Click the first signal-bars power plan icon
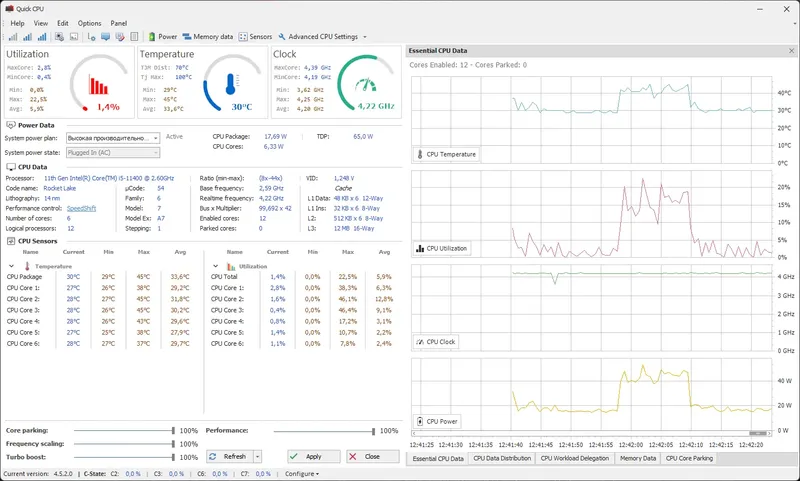 tap(13, 37)
